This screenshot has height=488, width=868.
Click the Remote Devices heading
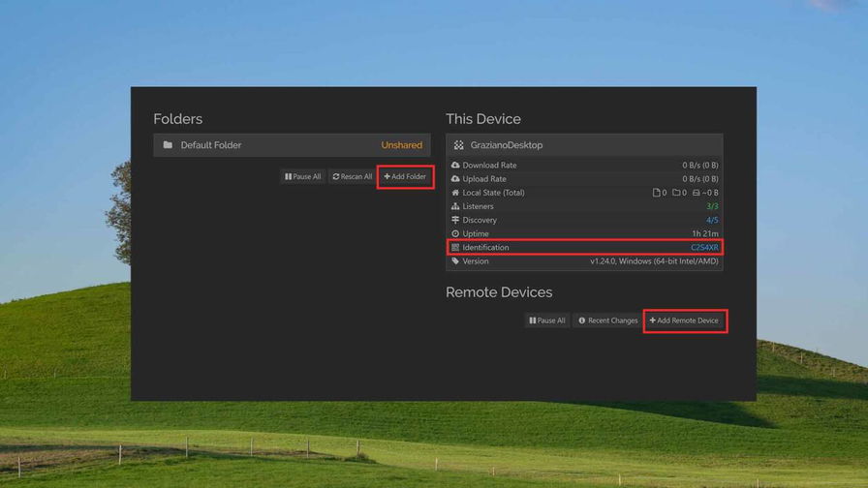(499, 292)
